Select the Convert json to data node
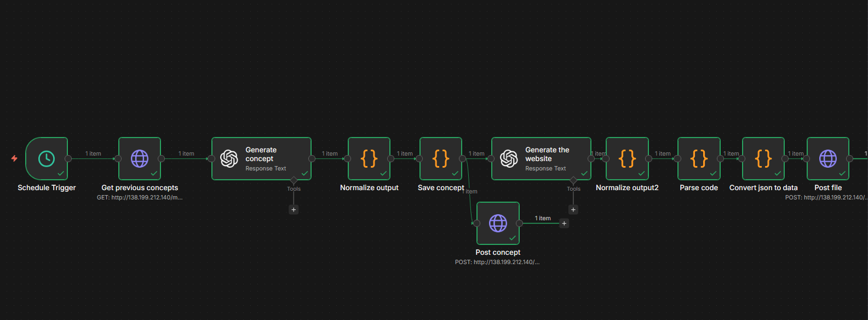This screenshot has height=320, width=868. coord(763,158)
